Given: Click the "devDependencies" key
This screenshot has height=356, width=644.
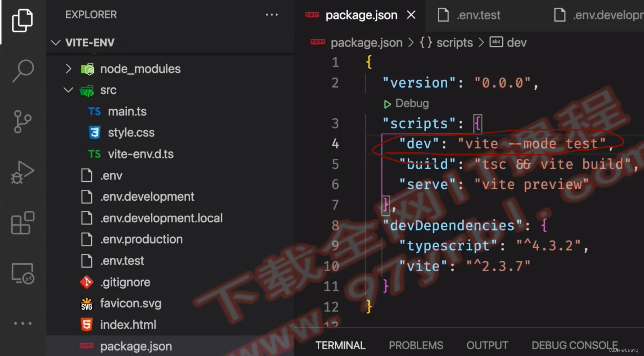Looking at the screenshot, I should pyautogui.click(x=452, y=226).
